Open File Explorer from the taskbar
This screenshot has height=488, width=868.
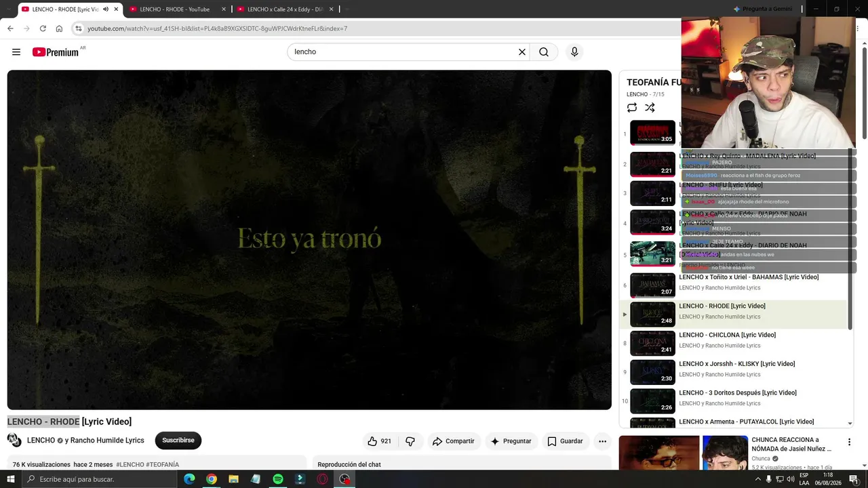233,479
